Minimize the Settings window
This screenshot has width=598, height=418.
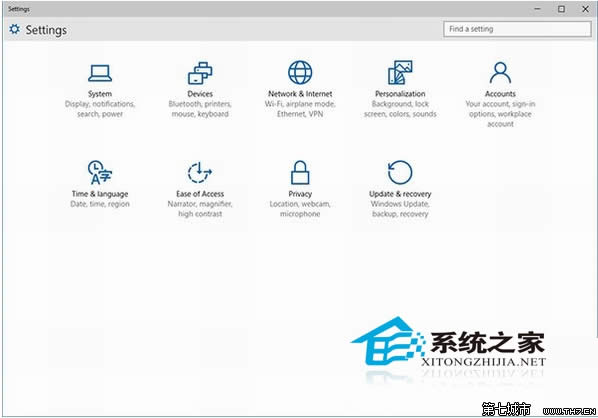tap(538, 9)
